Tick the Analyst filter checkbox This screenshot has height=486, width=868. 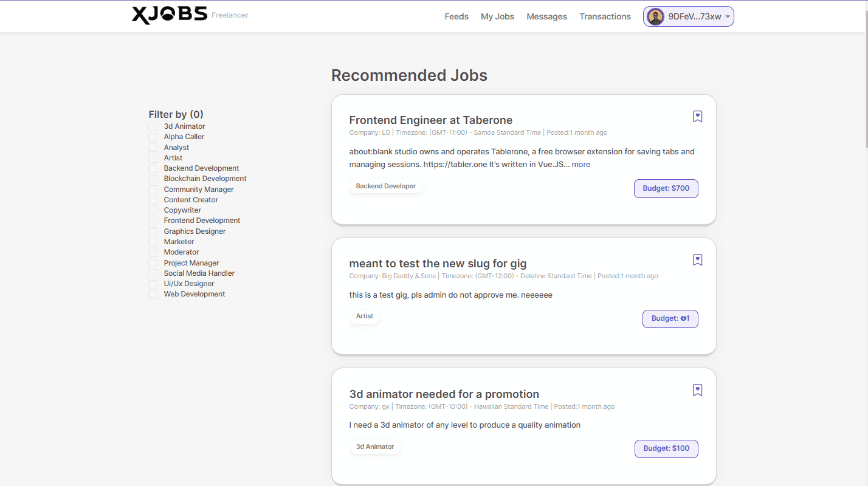point(153,148)
